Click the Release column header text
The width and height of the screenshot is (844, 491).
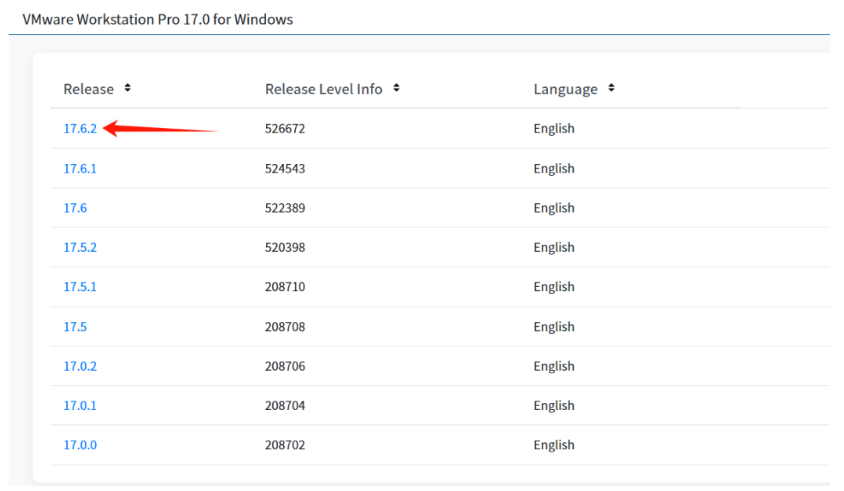(x=89, y=89)
